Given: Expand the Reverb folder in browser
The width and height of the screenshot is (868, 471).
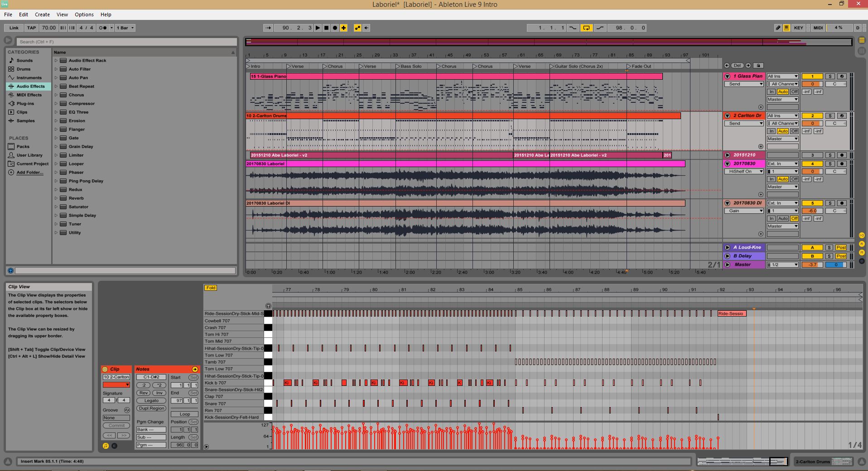Looking at the screenshot, I should coord(56,198).
